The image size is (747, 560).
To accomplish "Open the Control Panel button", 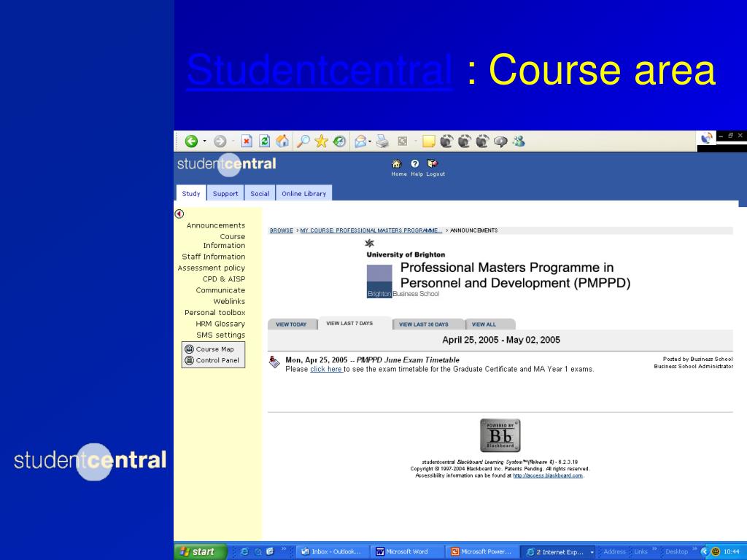I will click(x=212, y=360).
